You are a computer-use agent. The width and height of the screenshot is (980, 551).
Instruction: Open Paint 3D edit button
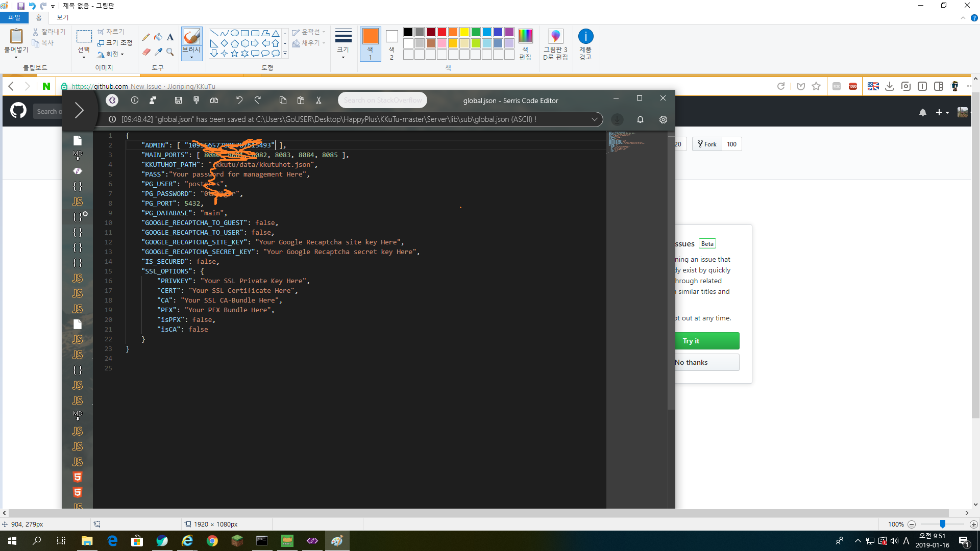555,45
